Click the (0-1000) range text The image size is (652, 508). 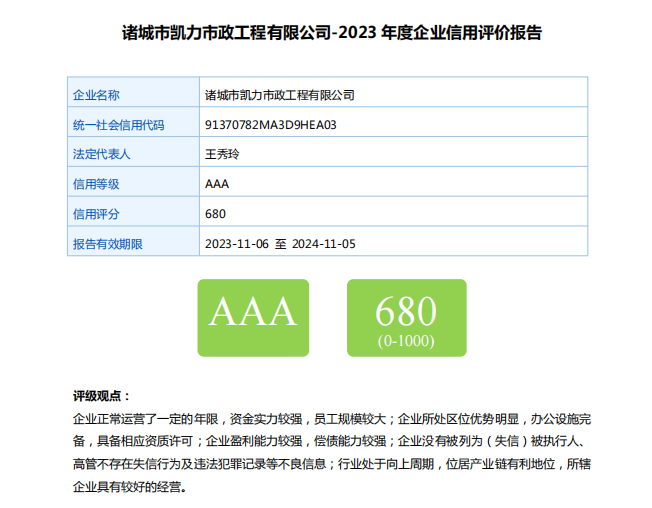pyautogui.click(x=406, y=341)
